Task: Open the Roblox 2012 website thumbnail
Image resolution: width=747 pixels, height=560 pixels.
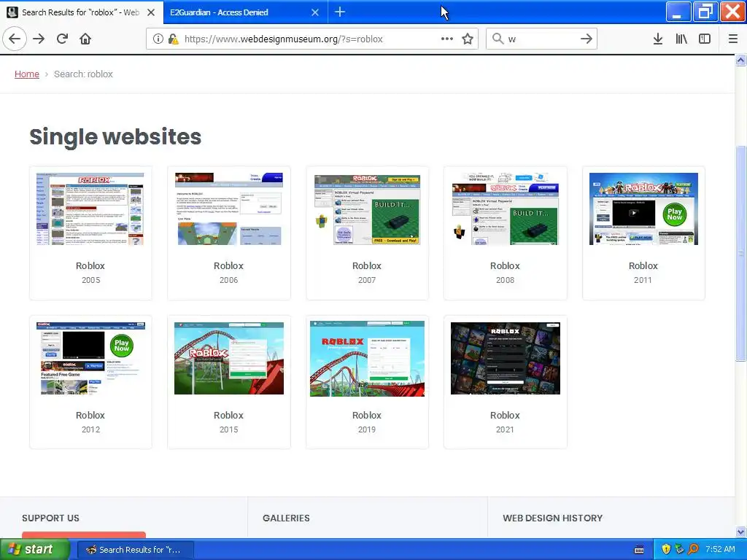Action: [x=90, y=358]
